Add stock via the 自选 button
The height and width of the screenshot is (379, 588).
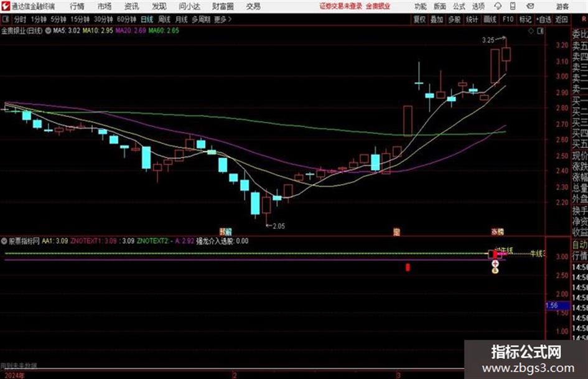pyautogui.click(x=544, y=19)
